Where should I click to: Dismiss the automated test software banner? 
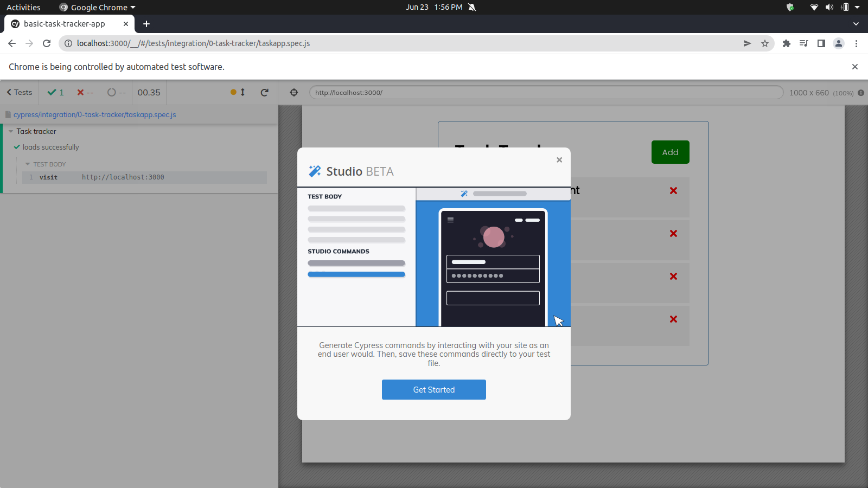[855, 67]
